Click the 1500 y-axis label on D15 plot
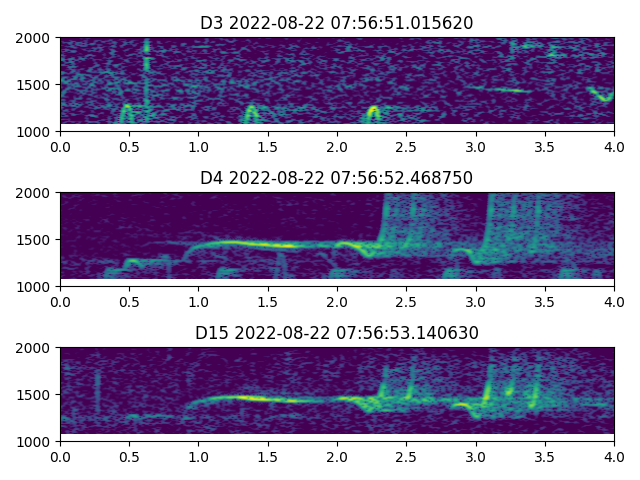 tap(36, 395)
